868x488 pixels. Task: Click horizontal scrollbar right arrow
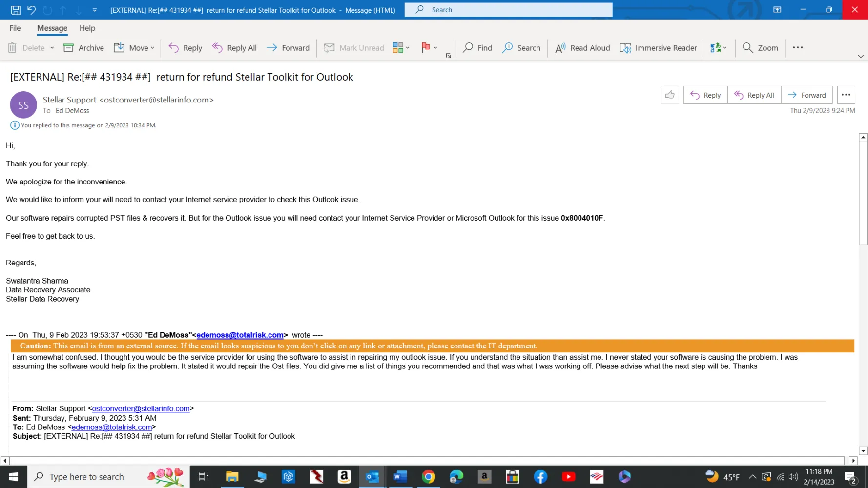(x=853, y=461)
